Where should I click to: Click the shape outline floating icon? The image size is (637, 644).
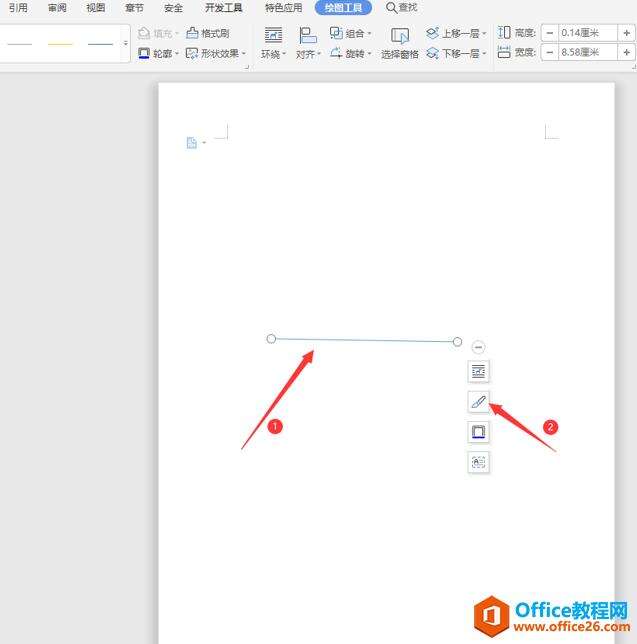(x=478, y=432)
